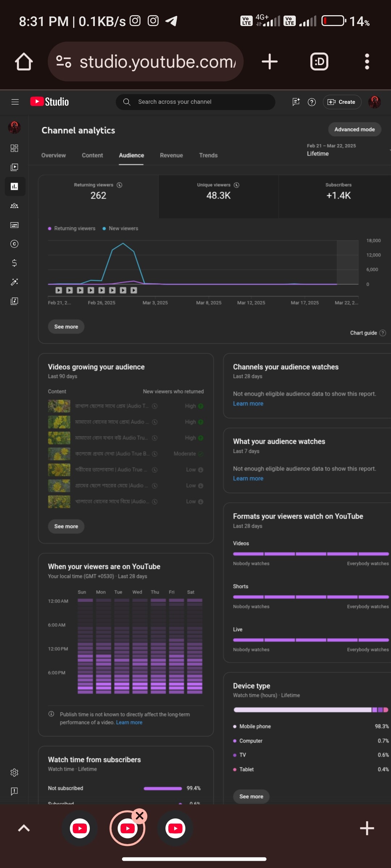Close the active YouTube tab with the X
Screen dimensions: 391x868
(140, 816)
